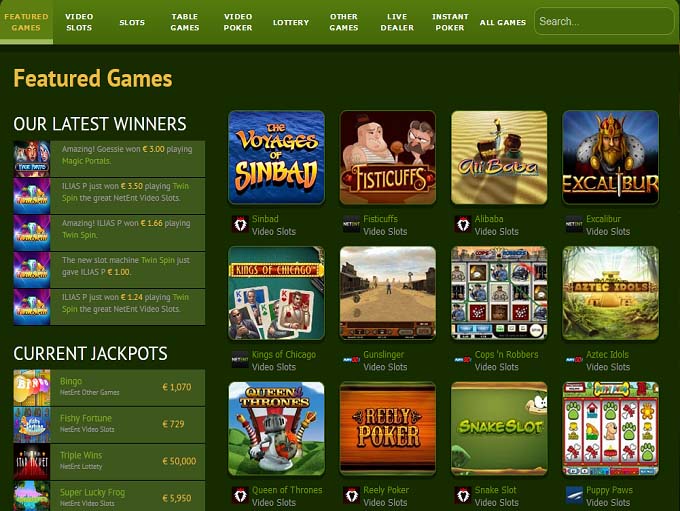The height and width of the screenshot is (511, 680).
Task: Click the Triple Wins jackpot thumbnail
Action: coord(32,462)
